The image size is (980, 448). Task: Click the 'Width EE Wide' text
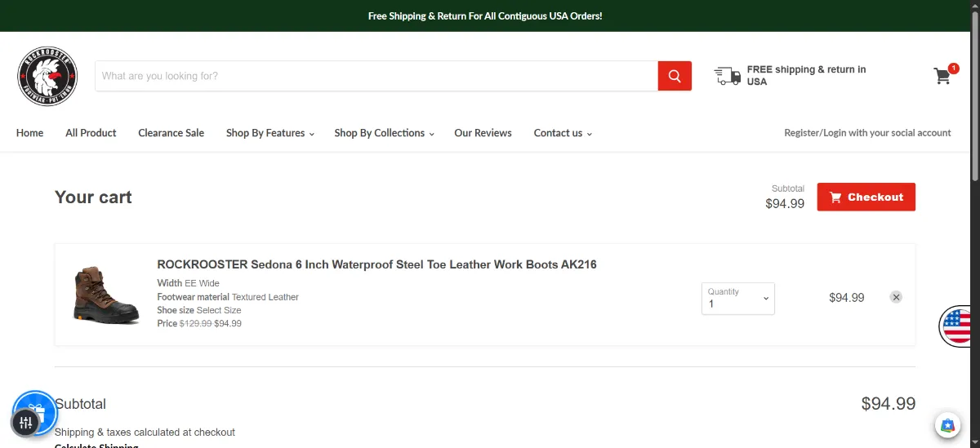click(189, 283)
